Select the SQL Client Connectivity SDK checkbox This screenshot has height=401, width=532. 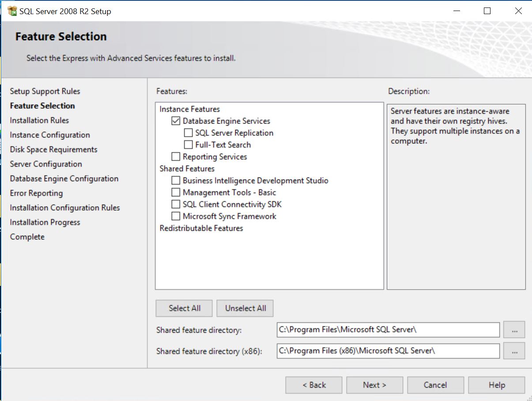point(176,204)
